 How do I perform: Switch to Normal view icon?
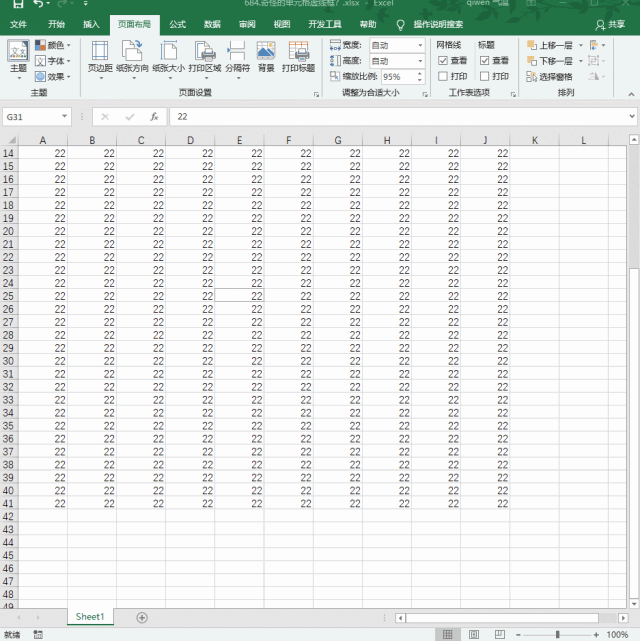448,634
